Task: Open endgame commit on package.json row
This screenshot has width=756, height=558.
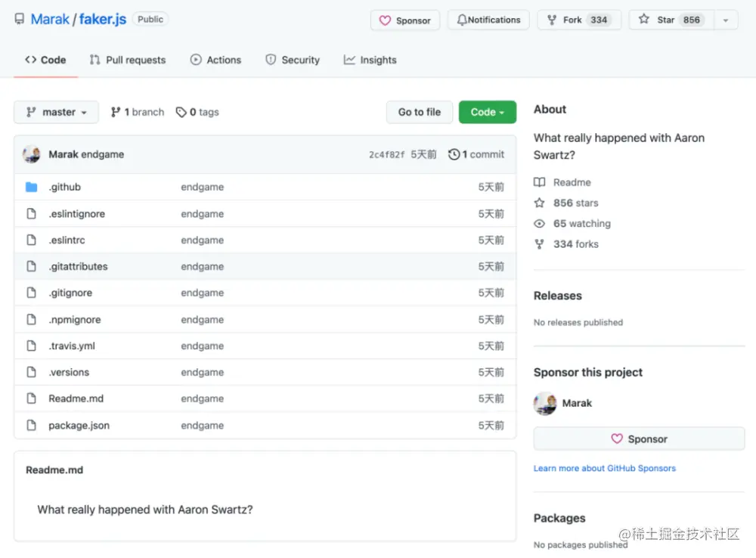Action: [x=202, y=426]
